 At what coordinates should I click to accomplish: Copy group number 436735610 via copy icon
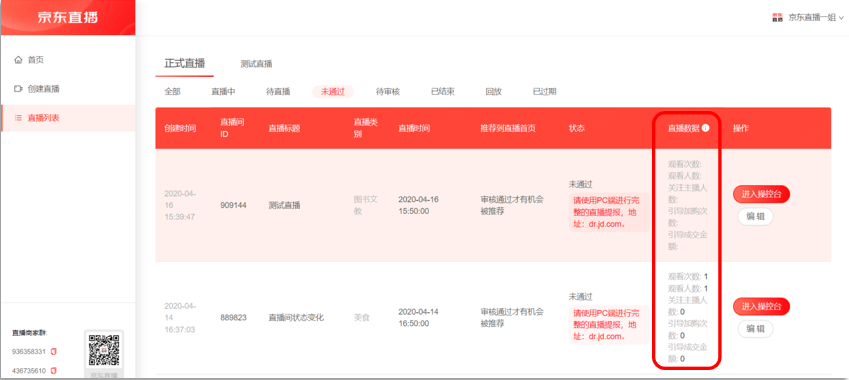pos(54,371)
